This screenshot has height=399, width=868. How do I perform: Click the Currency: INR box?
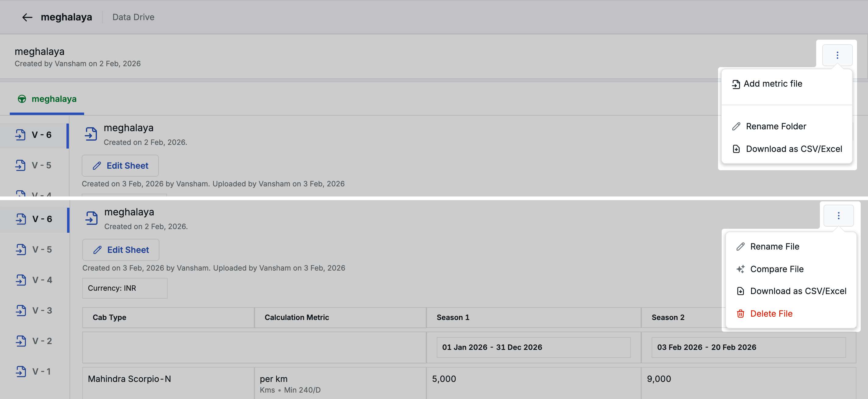click(125, 288)
